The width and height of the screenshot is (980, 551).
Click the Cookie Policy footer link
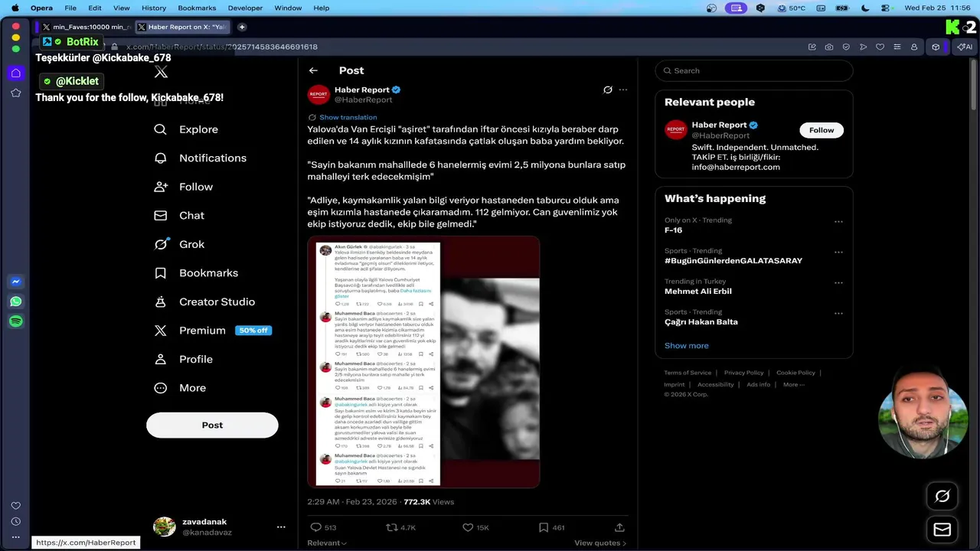click(796, 373)
